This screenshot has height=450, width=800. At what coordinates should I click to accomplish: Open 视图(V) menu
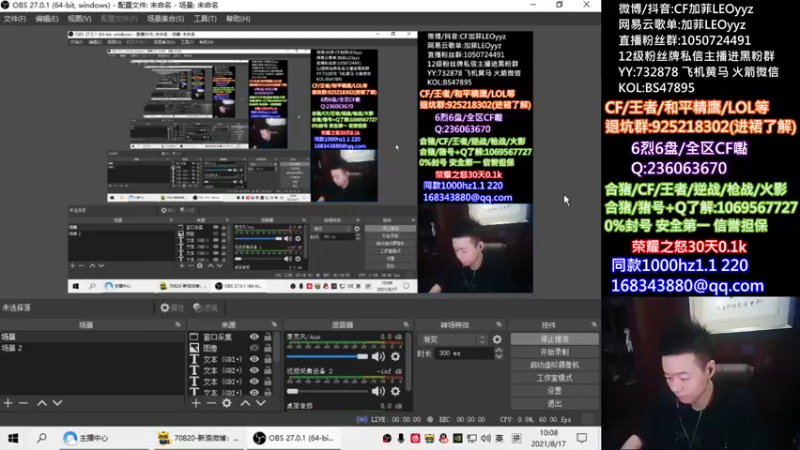(x=80, y=19)
